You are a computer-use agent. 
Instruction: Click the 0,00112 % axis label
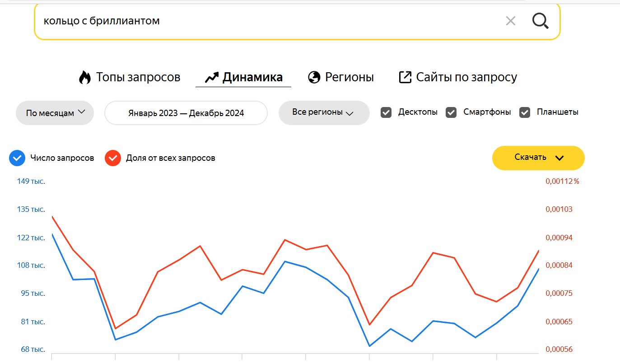tap(562, 182)
